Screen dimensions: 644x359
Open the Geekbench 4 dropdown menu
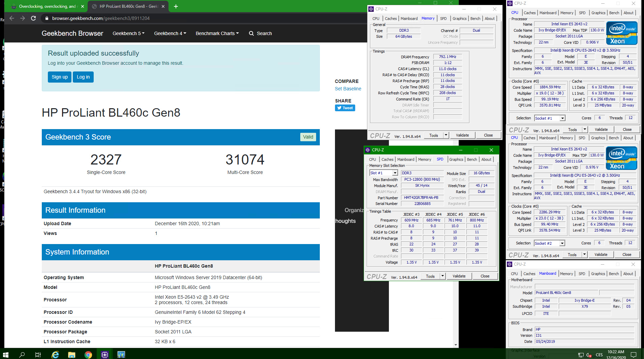coord(170,33)
